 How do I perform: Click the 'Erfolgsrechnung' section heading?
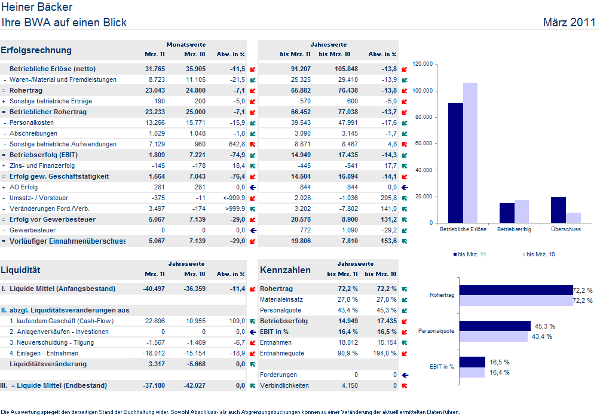[36, 50]
